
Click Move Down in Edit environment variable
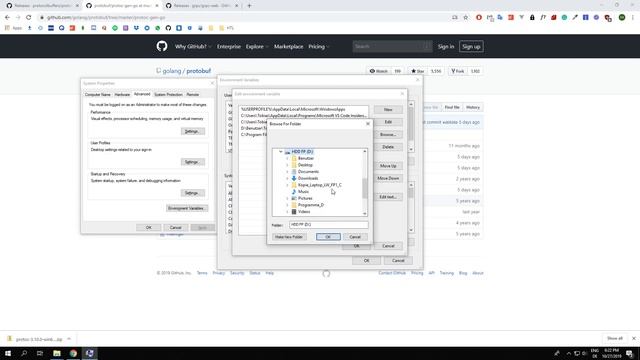point(388,178)
